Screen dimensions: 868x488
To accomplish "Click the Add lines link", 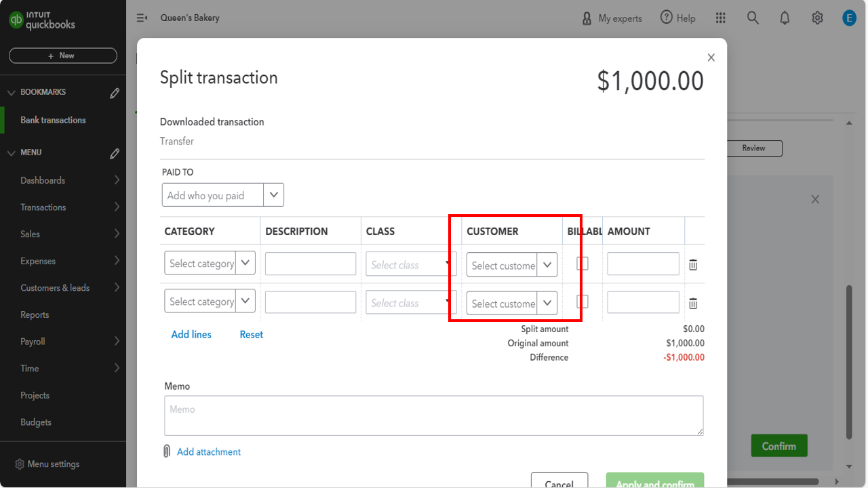I will (191, 334).
